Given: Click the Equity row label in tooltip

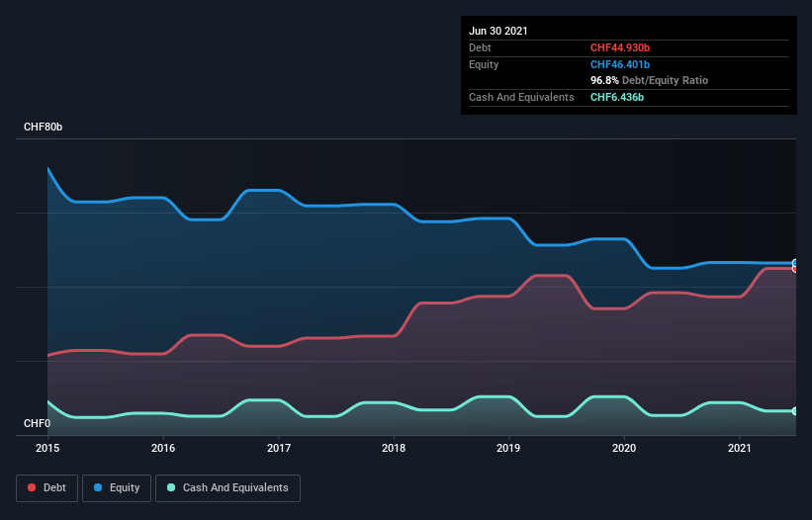Looking at the screenshot, I should 484,64.
